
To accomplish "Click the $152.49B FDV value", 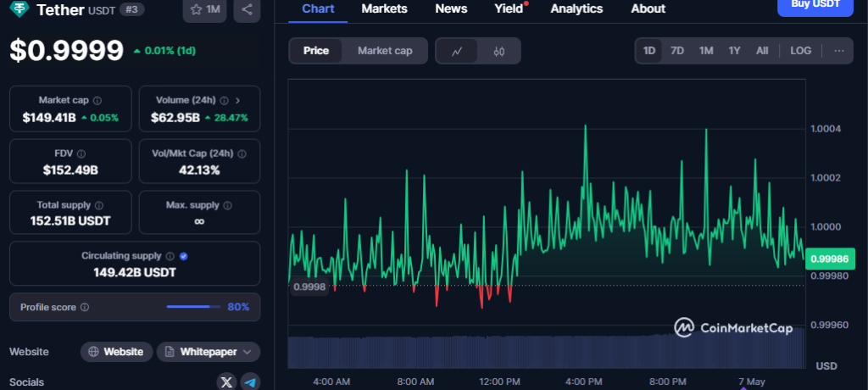I will (x=71, y=170).
